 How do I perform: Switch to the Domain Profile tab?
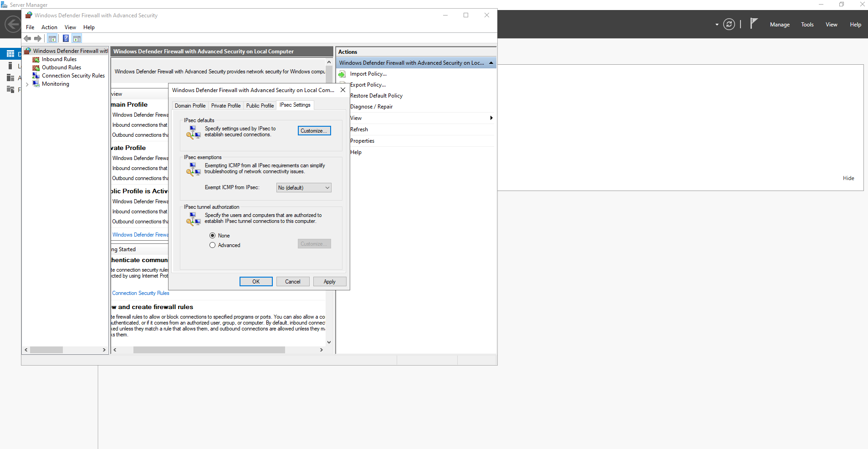190,106
